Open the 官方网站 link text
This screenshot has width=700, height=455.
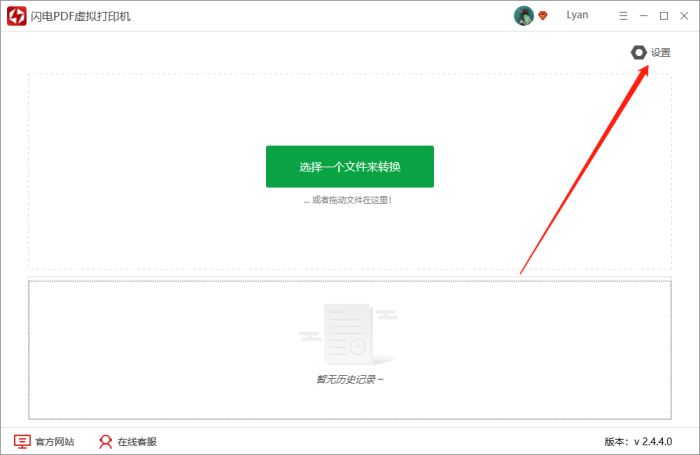[x=54, y=442]
